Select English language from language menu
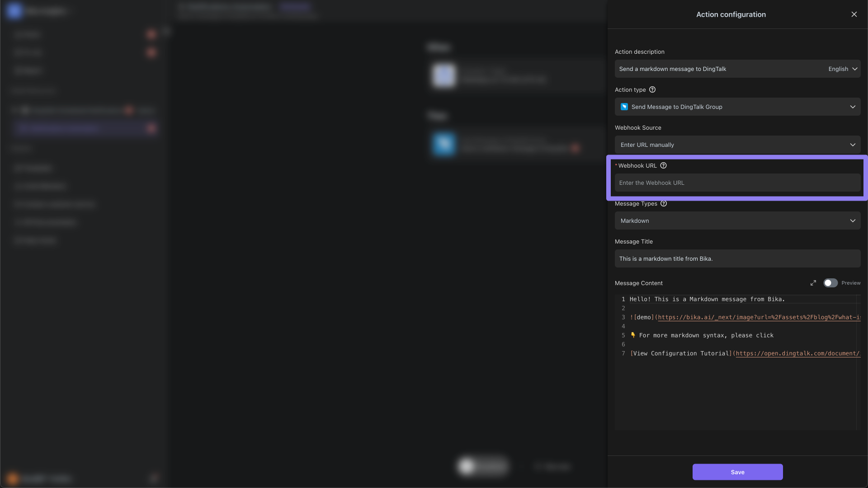868x488 pixels. coord(842,69)
